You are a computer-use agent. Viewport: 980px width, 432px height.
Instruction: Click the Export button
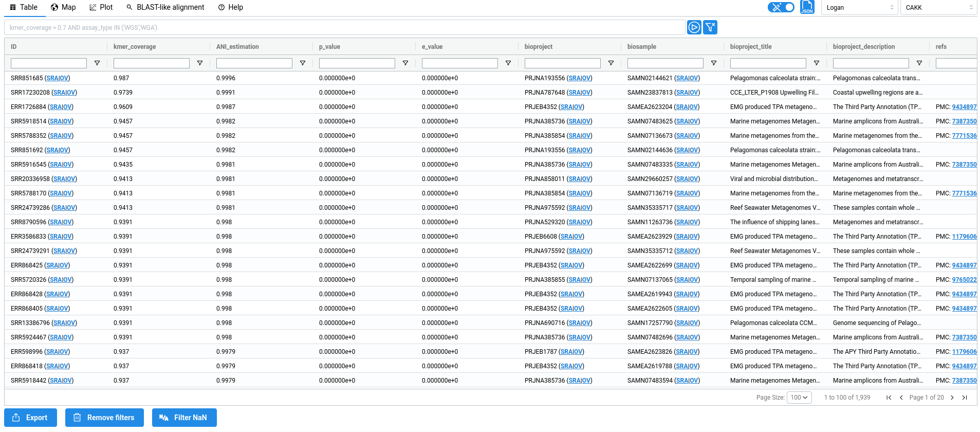[x=31, y=418]
